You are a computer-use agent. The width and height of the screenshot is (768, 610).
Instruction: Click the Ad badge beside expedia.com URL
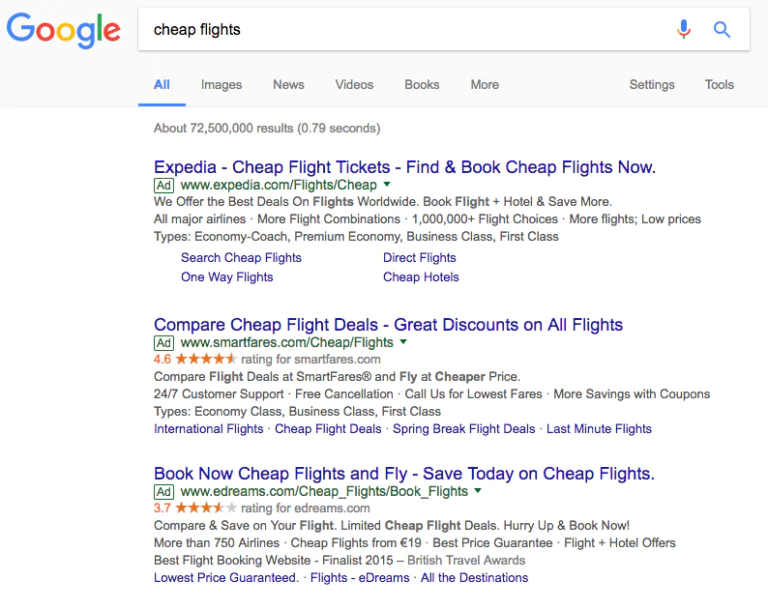click(164, 185)
